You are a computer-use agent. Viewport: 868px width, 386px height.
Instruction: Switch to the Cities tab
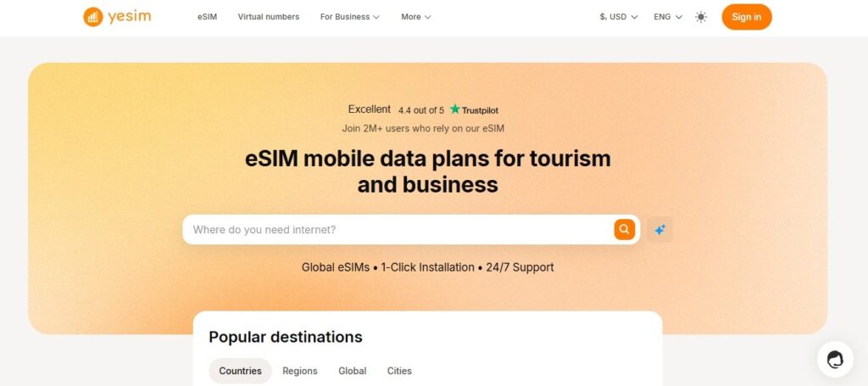click(x=399, y=371)
